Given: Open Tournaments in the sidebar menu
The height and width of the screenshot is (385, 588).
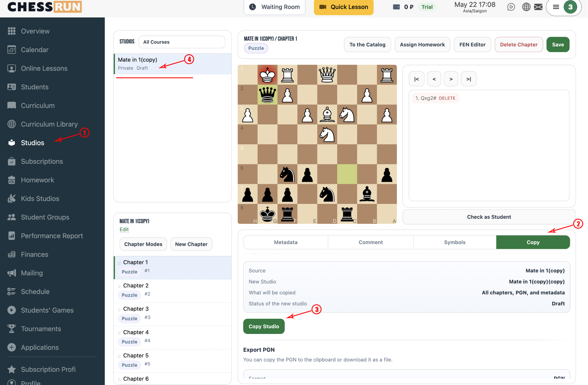Looking at the screenshot, I should tap(41, 329).
